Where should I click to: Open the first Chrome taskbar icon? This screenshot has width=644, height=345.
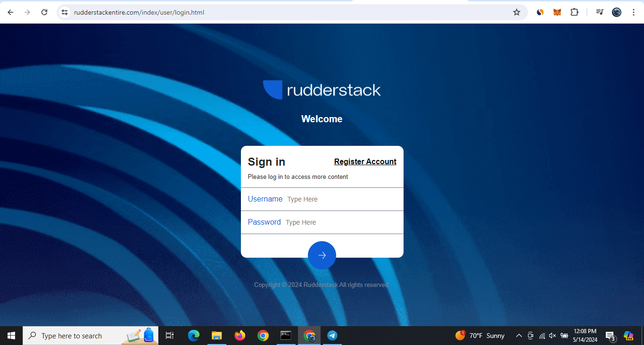263,336
